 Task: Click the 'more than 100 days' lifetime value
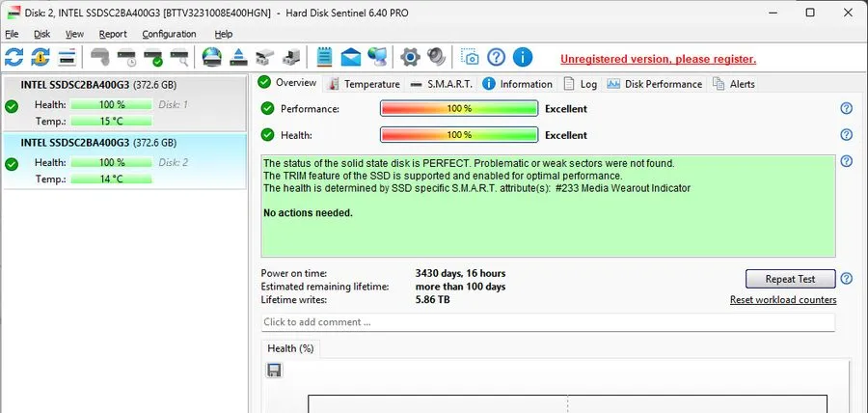[460, 287]
